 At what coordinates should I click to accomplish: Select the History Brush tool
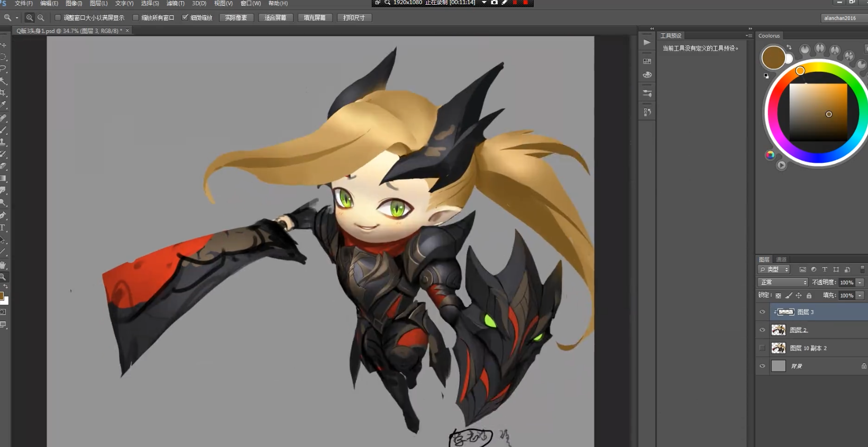[3, 154]
